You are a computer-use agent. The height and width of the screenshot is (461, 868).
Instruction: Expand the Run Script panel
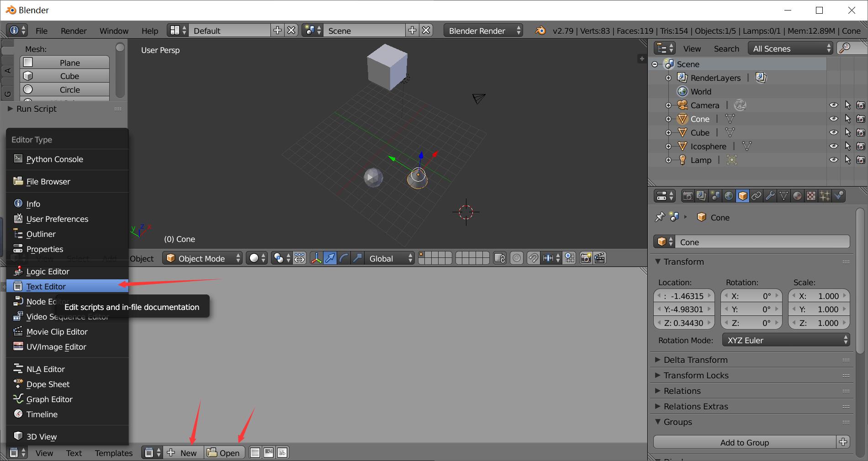36,109
